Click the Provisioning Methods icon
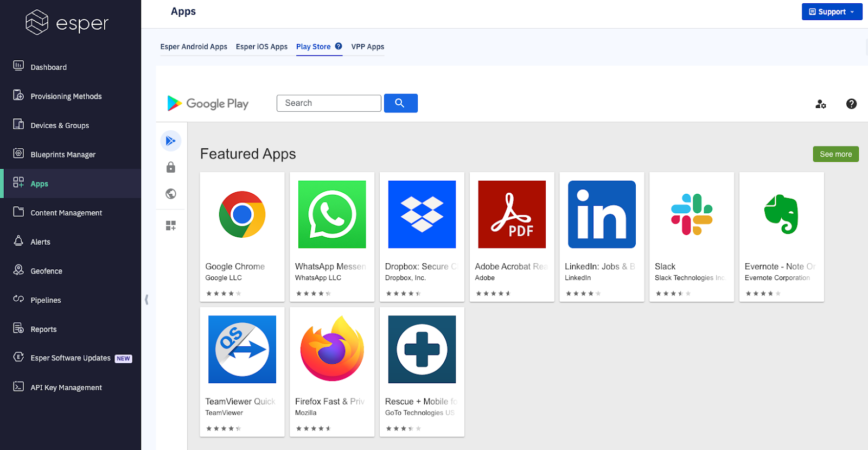 (18, 95)
